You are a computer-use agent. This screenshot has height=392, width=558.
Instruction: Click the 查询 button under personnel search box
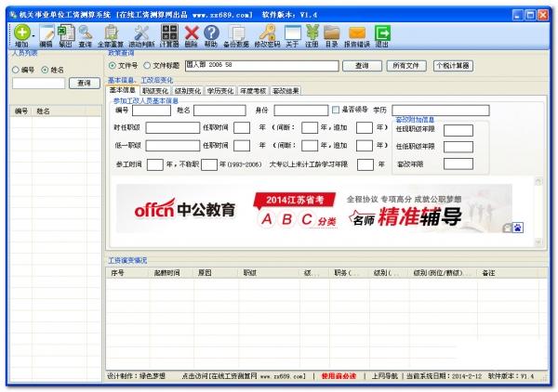point(85,83)
